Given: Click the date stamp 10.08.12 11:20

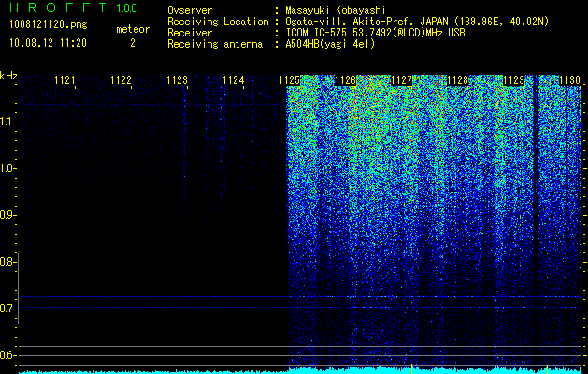Looking at the screenshot, I should [x=48, y=43].
